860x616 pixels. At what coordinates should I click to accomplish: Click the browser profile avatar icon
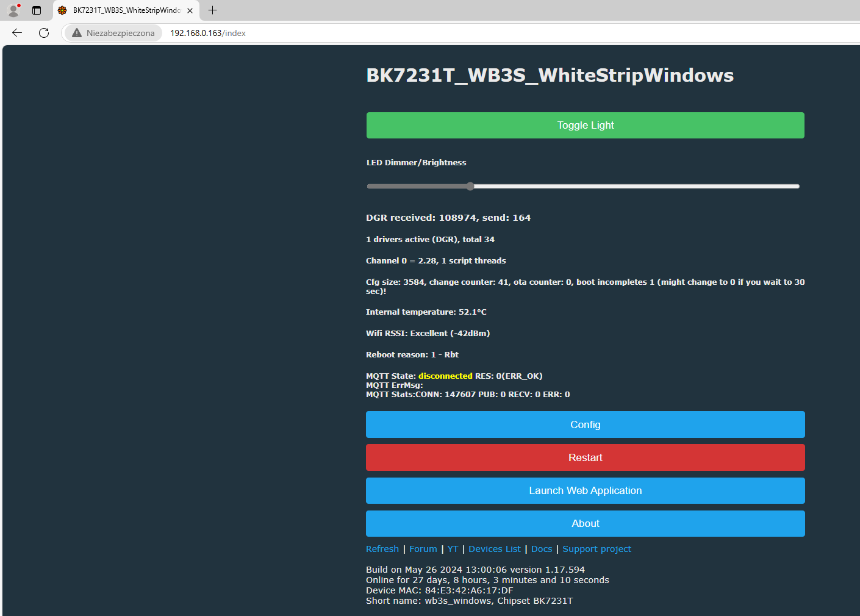[13, 10]
